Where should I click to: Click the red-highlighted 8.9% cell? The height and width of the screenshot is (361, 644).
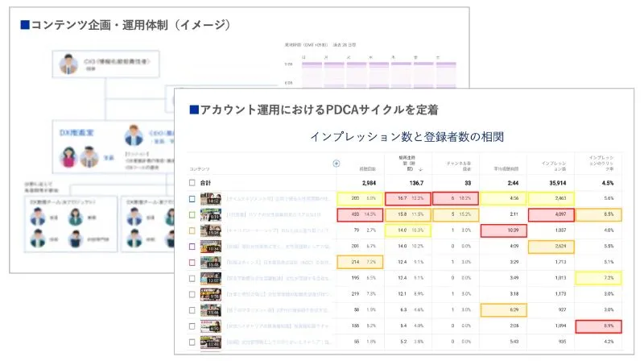[598, 326]
